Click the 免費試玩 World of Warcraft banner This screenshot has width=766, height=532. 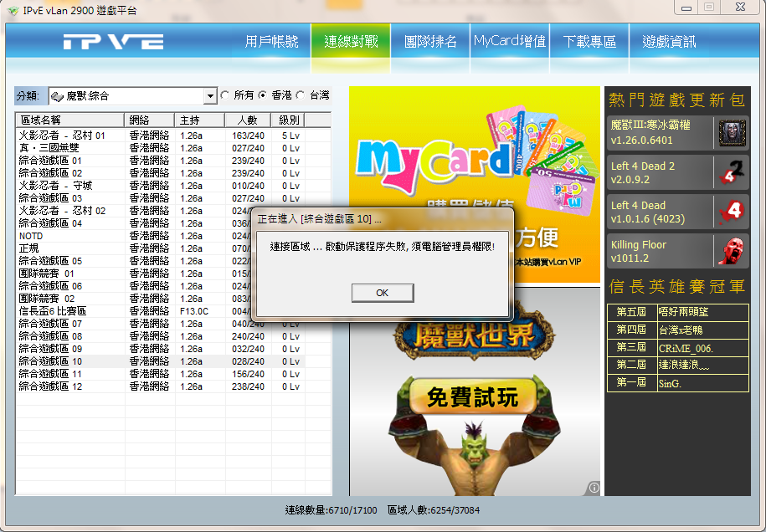click(x=475, y=393)
